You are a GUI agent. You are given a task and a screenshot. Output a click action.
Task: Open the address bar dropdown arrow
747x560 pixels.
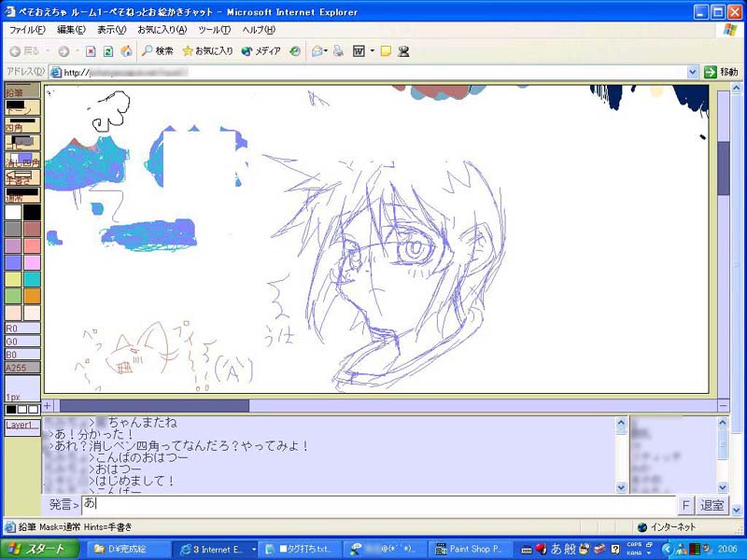point(692,72)
